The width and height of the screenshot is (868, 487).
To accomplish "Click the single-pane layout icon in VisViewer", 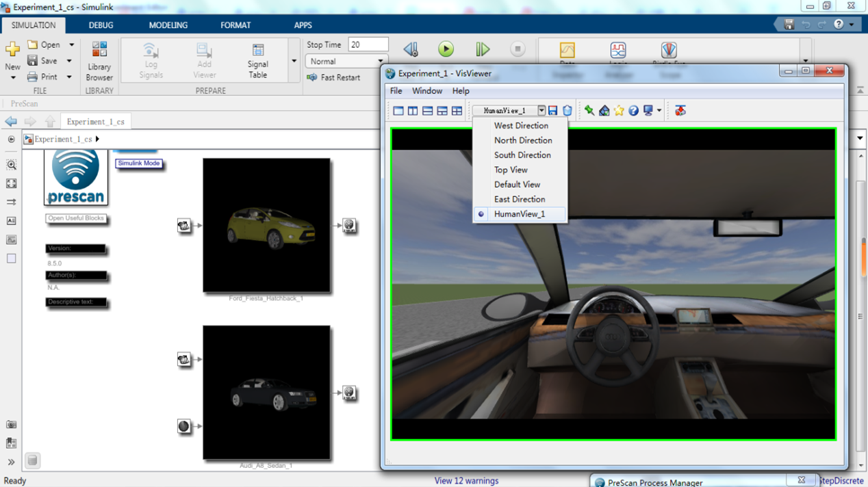I will (x=398, y=111).
